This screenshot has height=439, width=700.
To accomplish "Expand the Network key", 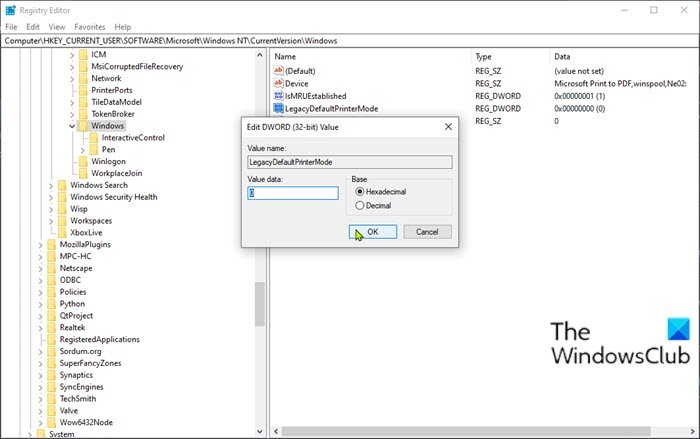I will (72, 79).
